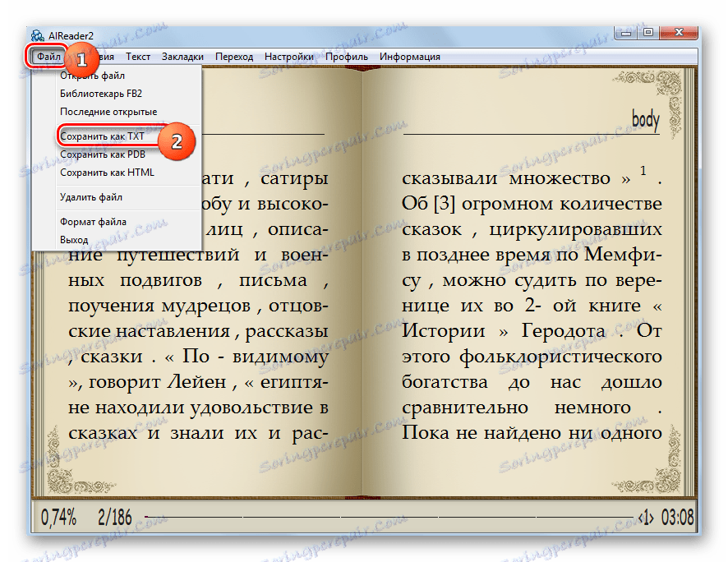Open the Профиль menu
The width and height of the screenshot is (728, 562).
pos(347,57)
